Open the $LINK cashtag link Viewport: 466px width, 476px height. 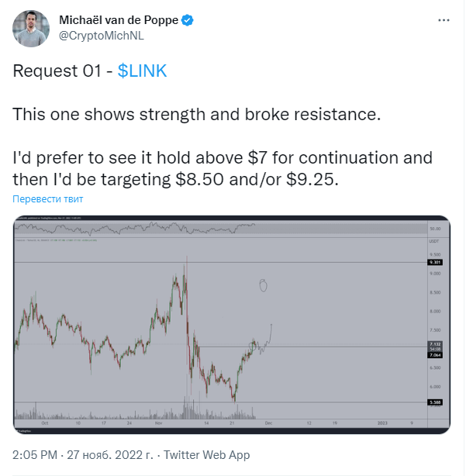142,71
